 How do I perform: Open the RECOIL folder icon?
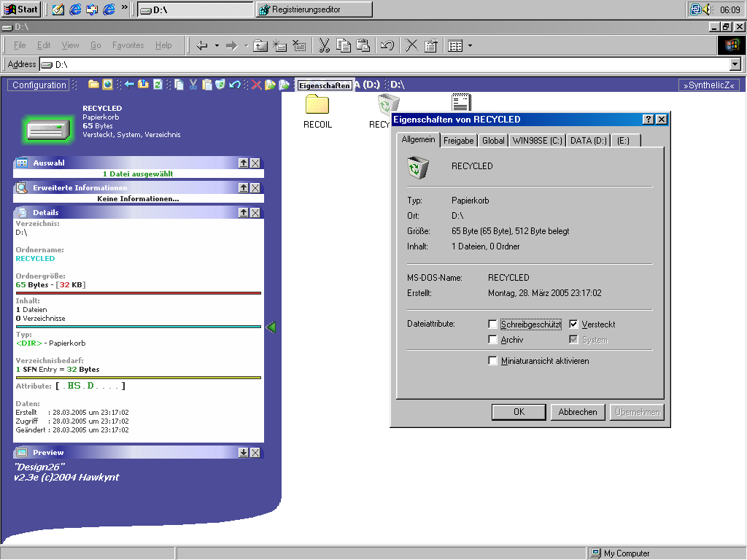click(x=317, y=104)
